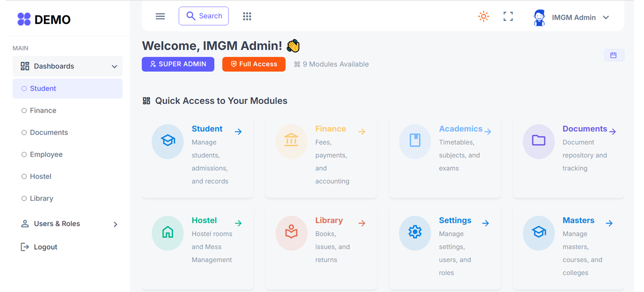Enter fullscreen using the expand icon
The image size is (644, 292).
tap(508, 16)
